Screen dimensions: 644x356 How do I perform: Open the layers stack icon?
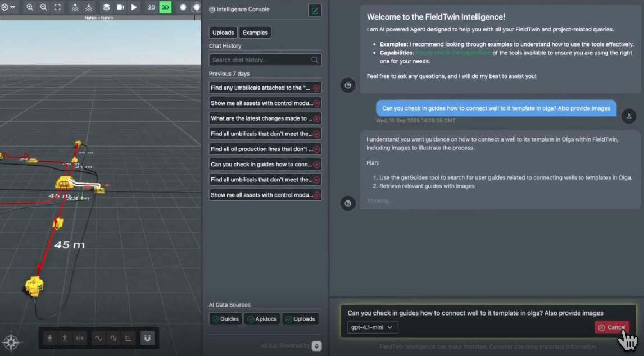click(106, 7)
